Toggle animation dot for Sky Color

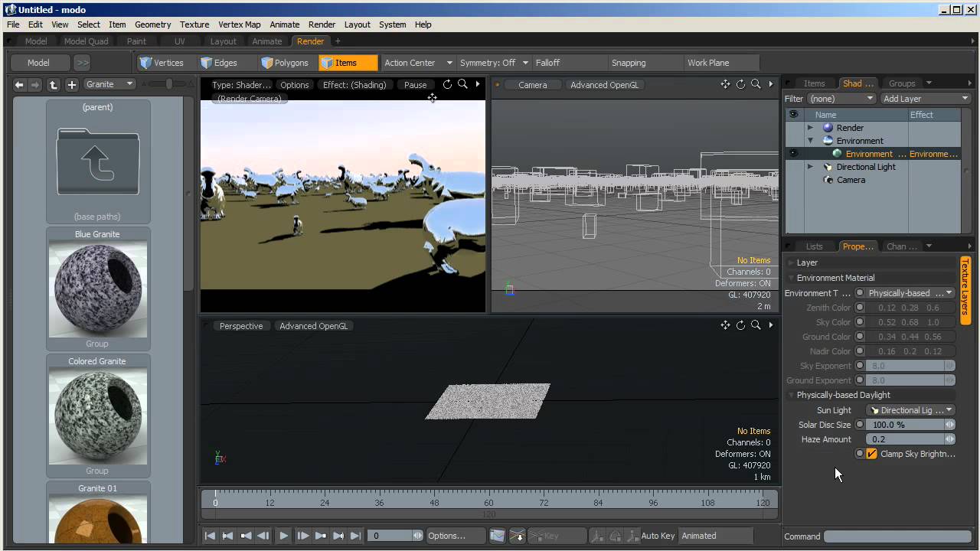860,322
